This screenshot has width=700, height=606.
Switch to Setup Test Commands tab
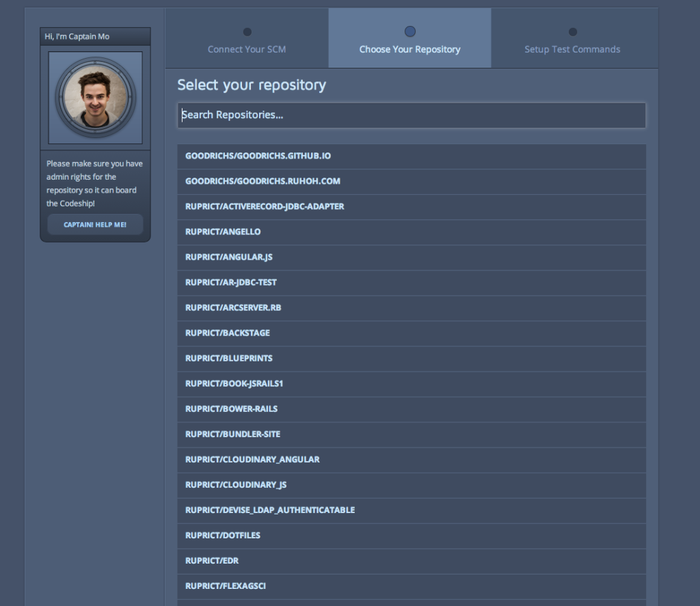click(x=572, y=49)
